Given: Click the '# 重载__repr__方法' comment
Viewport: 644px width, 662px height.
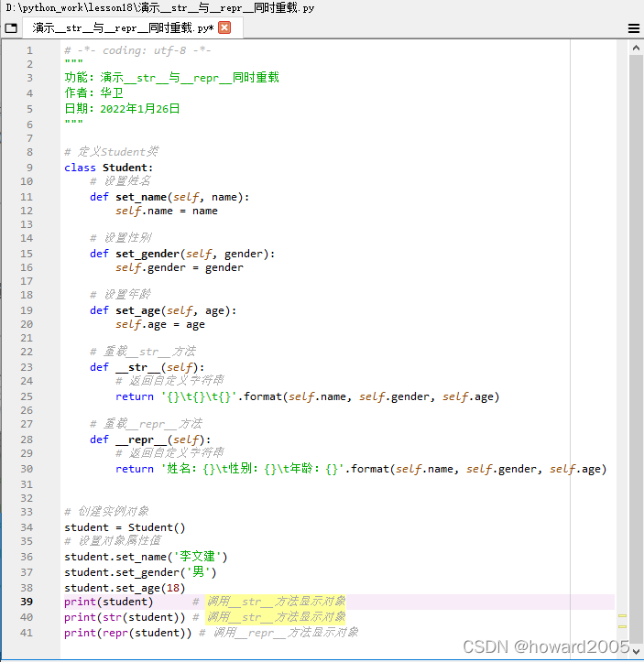Looking at the screenshot, I should point(146,424).
